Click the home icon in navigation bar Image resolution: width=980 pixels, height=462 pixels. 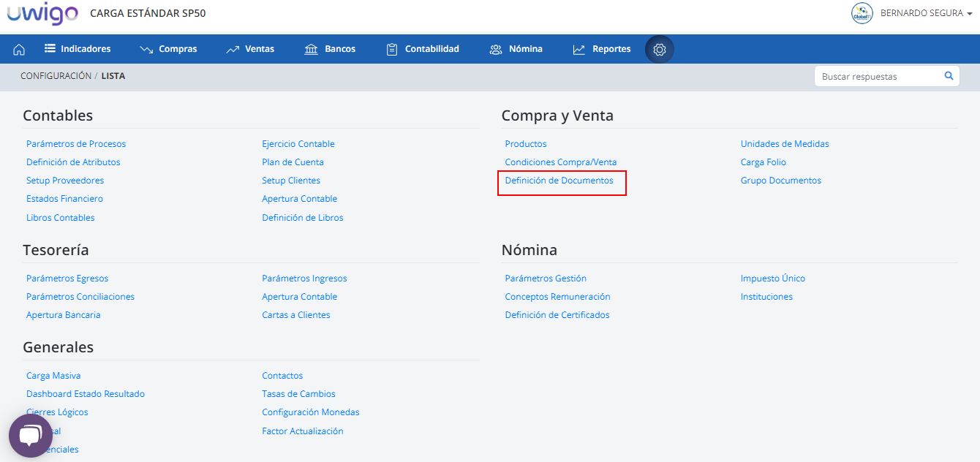click(x=19, y=49)
